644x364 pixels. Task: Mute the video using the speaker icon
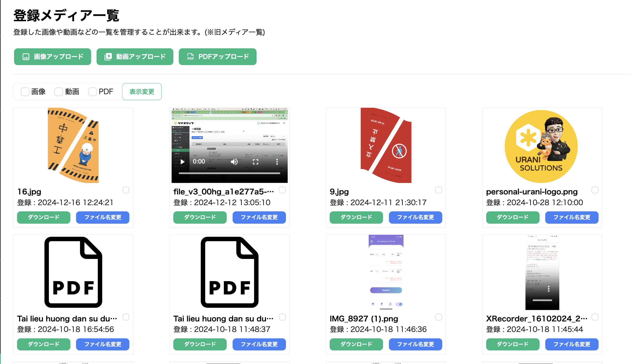(x=234, y=162)
